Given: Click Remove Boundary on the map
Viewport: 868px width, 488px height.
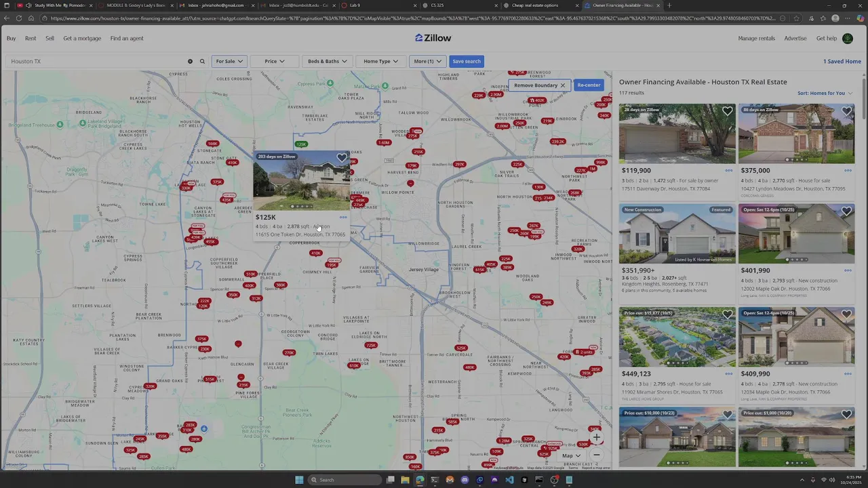Looking at the screenshot, I should click(539, 85).
